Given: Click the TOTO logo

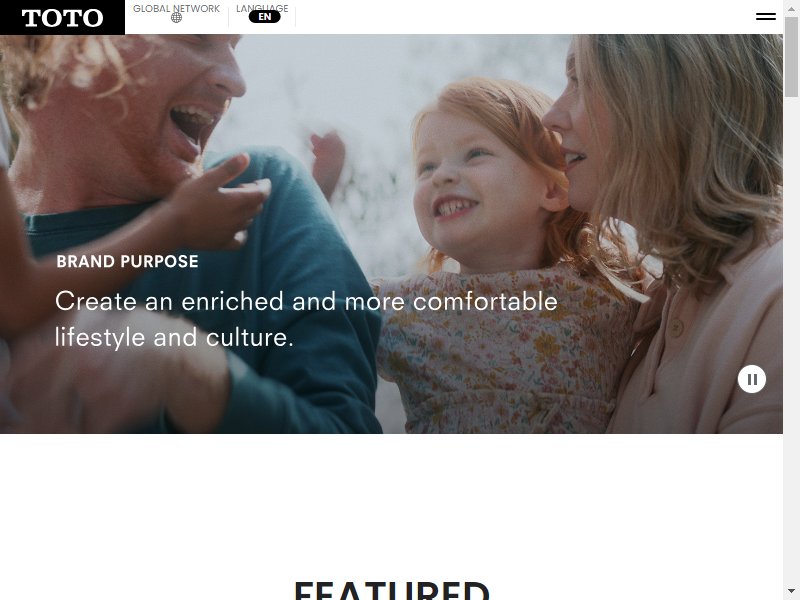Looking at the screenshot, I should point(62,17).
